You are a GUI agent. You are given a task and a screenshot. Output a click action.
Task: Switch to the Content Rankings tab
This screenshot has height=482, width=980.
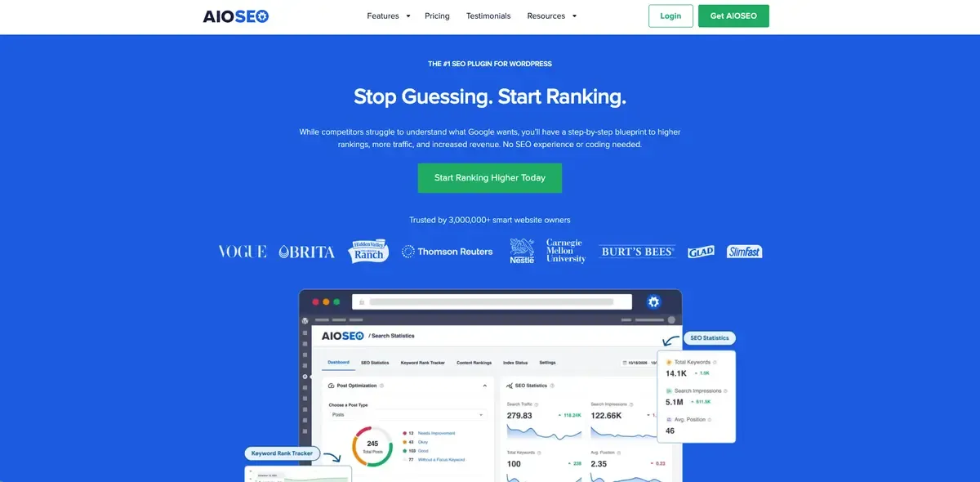(x=474, y=362)
